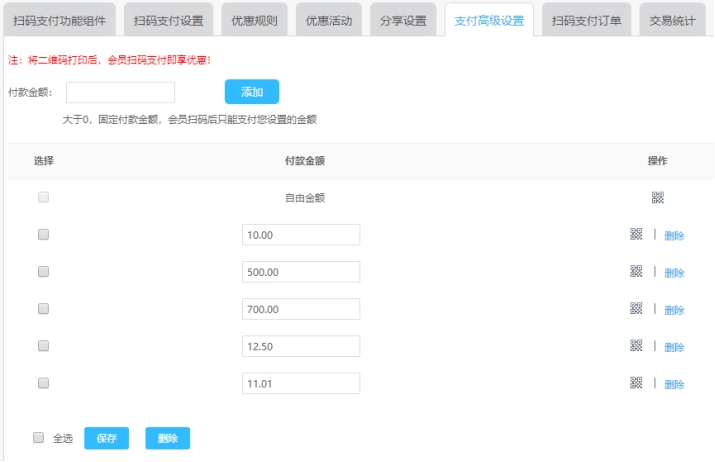Check the 全选 select-all checkbox
Viewport: 715px width, 462px height.
pos(38,438)
